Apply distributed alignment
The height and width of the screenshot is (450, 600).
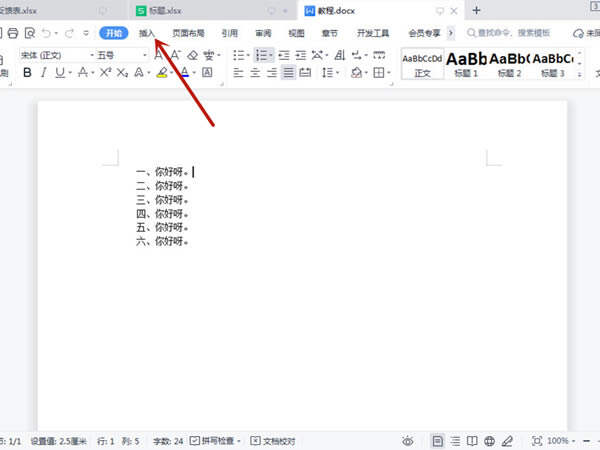click(x=305, y=72)
